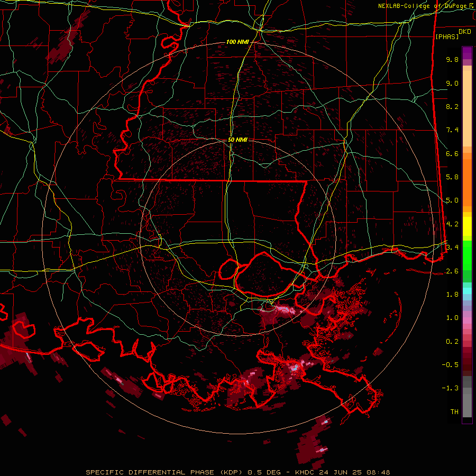Image resolution: width=476 pixels, height=476 pixels.
Task: Click the 100 NMI range ring label
Action: coord(237,42)
